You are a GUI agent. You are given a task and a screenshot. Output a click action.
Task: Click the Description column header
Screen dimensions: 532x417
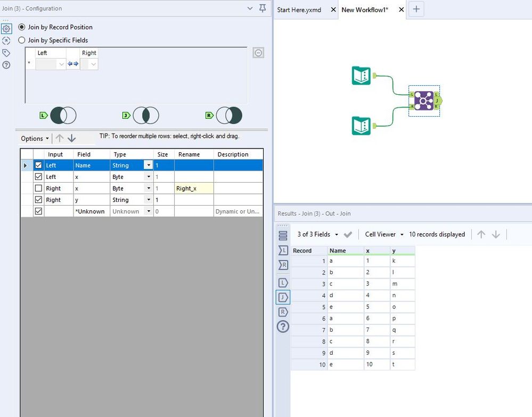[x=238, y=154]
